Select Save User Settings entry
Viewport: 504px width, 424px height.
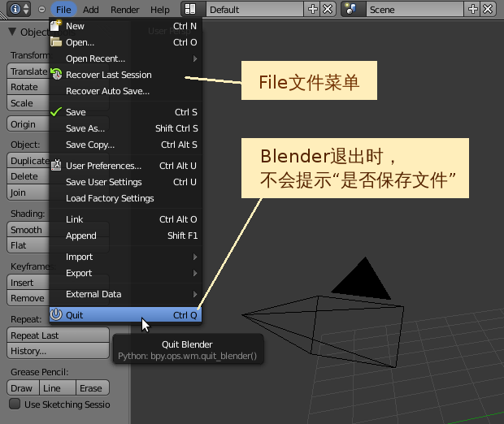pos(125,182)
